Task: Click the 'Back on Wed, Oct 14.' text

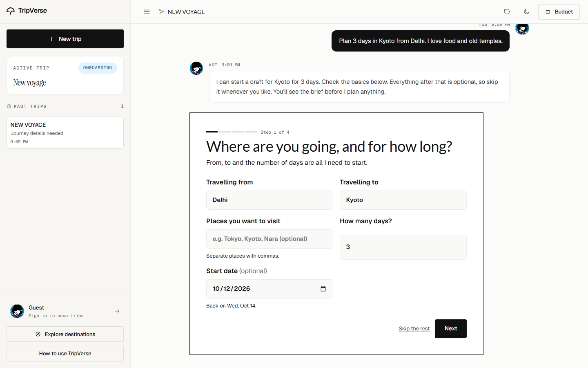Action: pyautogui.click(x=231, y=306)
